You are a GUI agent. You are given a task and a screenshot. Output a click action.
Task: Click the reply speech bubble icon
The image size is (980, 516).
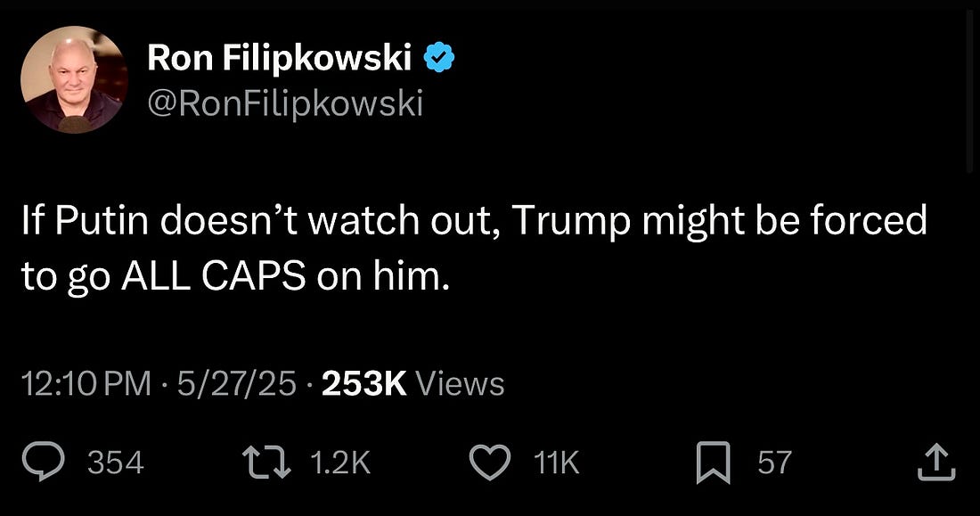tap(42, 463)
